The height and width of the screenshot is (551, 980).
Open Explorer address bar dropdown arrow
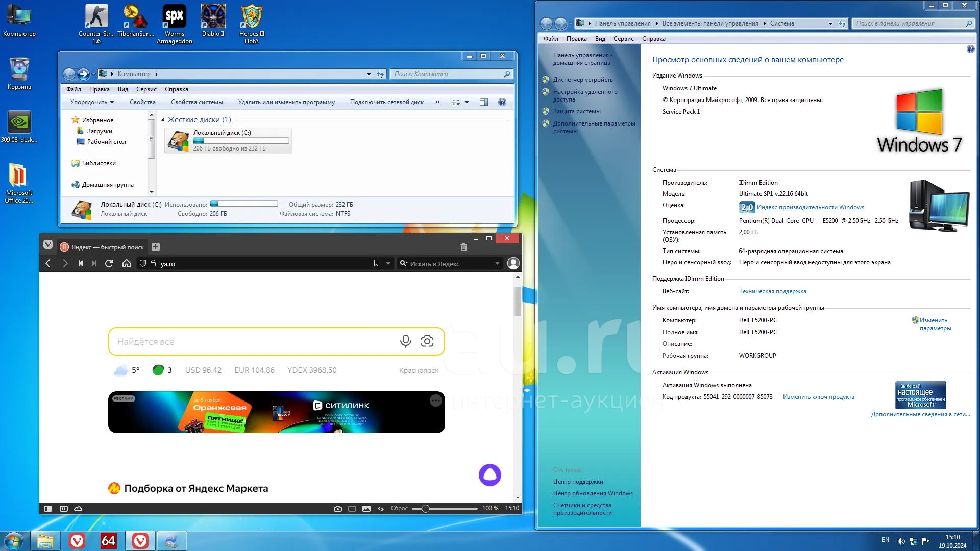click(x=369, y=74)
